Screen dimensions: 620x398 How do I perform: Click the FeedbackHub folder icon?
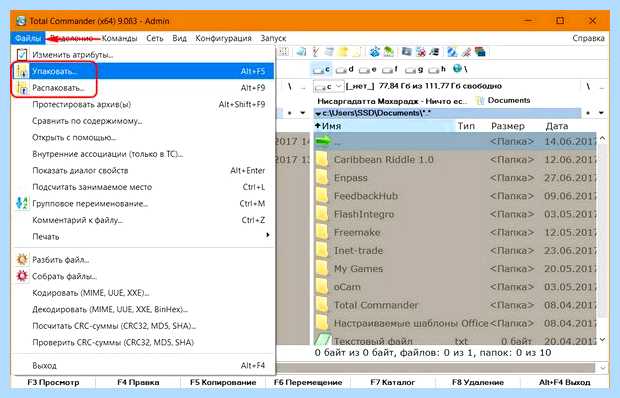pyautogui.click(x=322, y=196)
